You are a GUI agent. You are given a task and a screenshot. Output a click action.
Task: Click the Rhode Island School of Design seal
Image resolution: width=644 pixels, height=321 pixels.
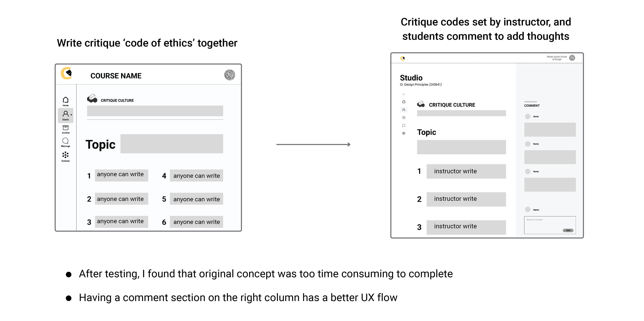[x=572, y=58]
